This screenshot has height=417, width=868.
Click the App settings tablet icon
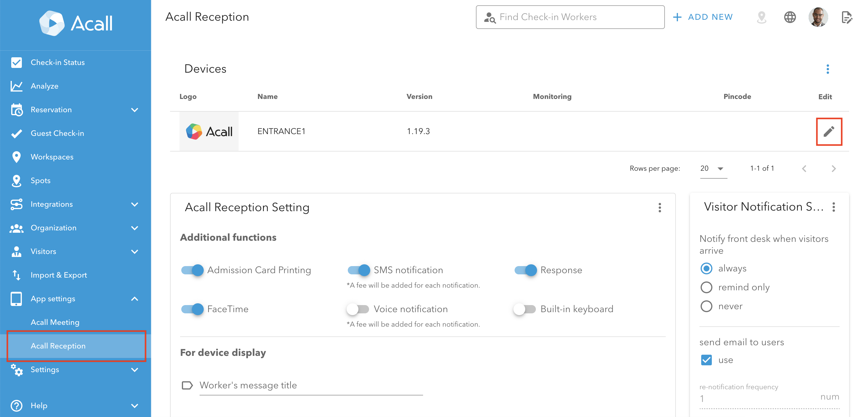point(16,299)
